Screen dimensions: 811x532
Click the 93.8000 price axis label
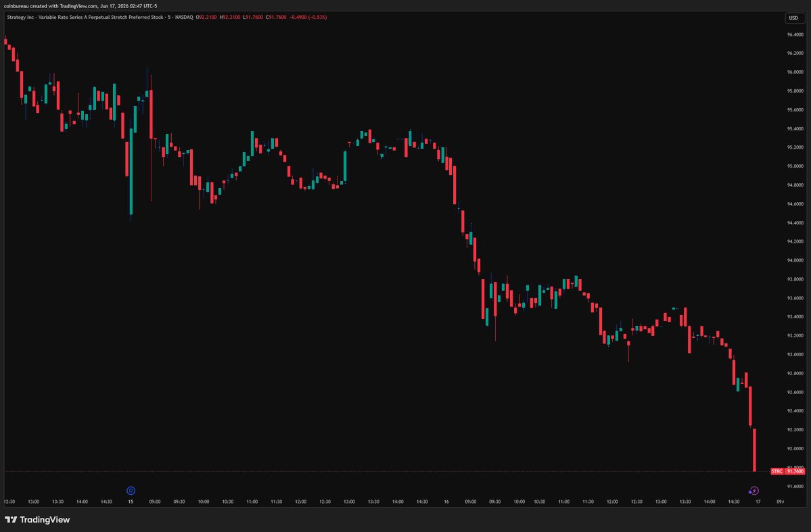click(795, 279)
